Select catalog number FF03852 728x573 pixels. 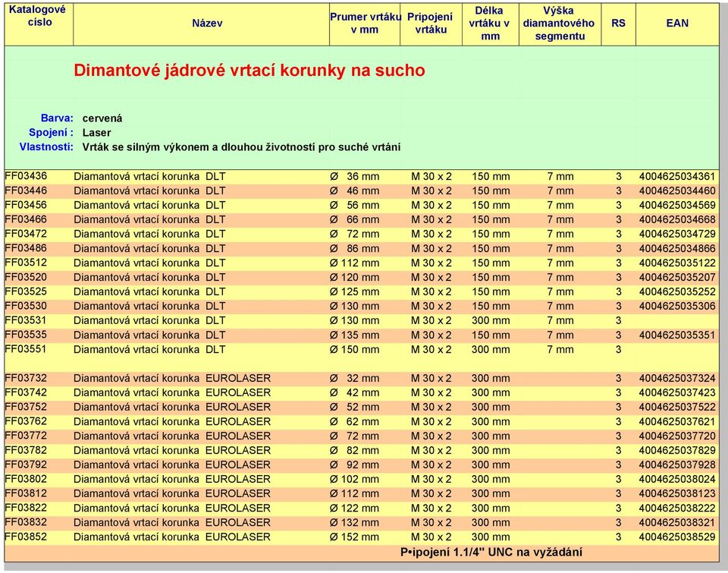pos(26,537)
